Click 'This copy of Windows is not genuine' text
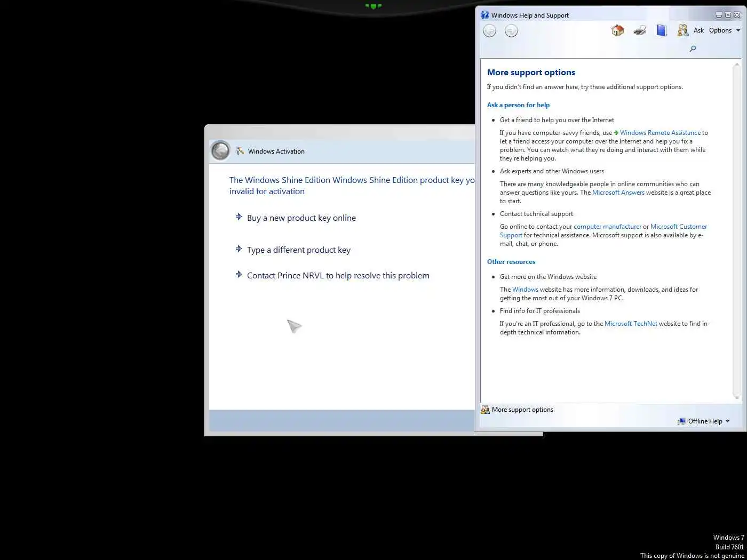 coord(692,556)
